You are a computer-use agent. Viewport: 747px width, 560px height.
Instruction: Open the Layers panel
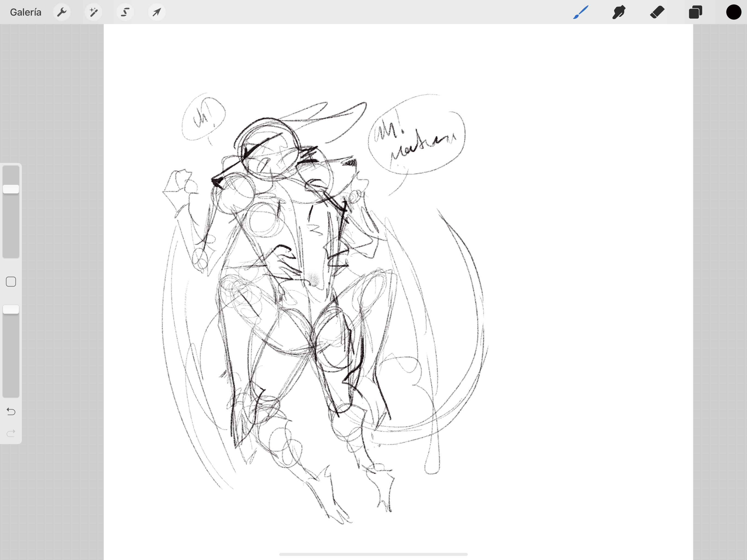click(695, 12)
